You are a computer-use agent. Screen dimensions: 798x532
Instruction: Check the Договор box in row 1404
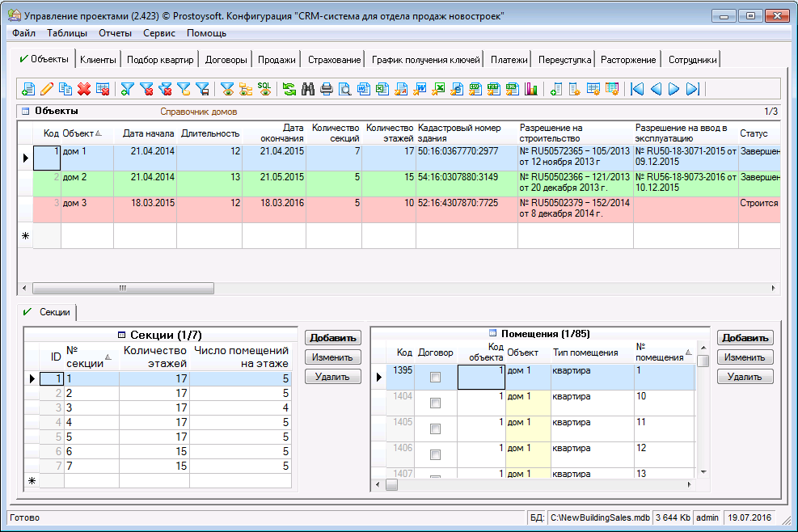(436, 403)
